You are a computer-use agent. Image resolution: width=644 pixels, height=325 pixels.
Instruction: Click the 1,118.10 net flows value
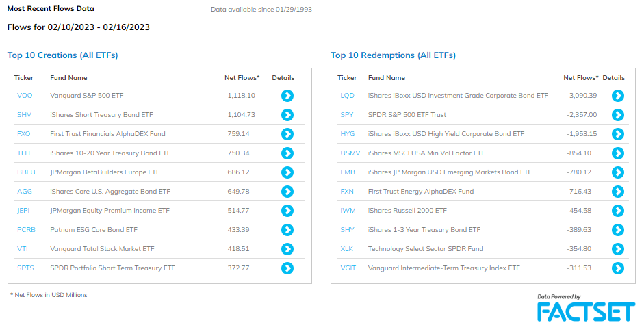(x=242, y=96)
